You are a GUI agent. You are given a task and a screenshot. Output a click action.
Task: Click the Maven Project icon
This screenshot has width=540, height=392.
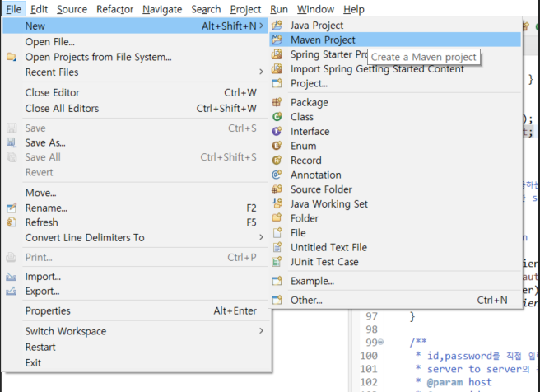pyautogui.click(x=277, y=40)
